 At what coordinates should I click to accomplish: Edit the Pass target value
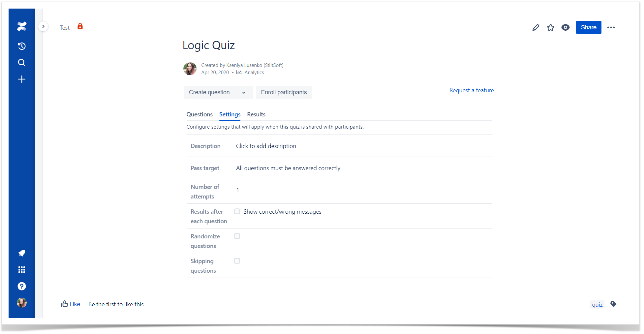[x=288, y=168]
